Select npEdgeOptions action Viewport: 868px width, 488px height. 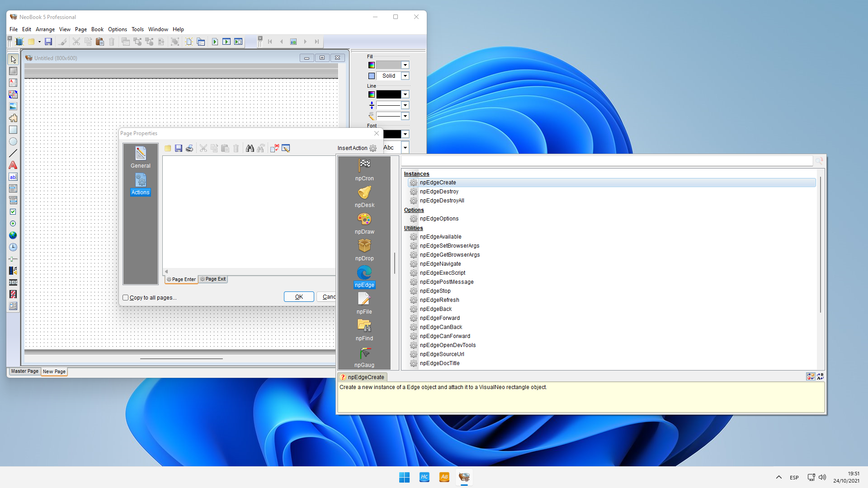coord(439,219)
